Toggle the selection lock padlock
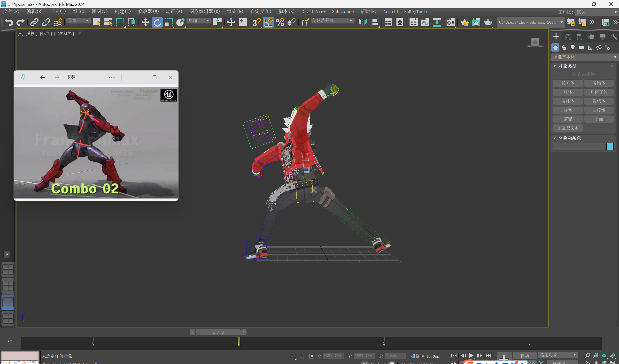This screenshot has width=619, height=364. pyautogui.click(x=302, y=356)
